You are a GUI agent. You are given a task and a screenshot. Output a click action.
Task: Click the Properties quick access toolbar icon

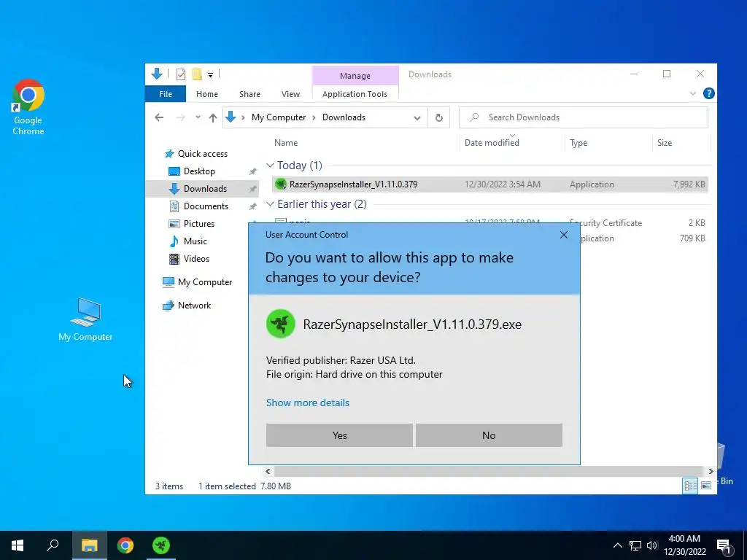pyautogui.click(x=181, y=74)
